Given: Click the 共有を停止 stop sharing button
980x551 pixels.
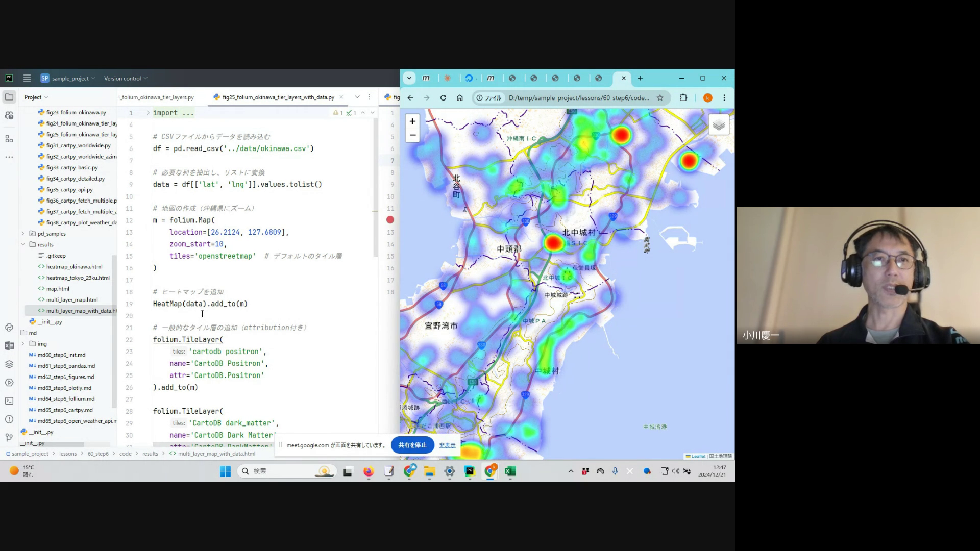Looking at the screenshot, I should (x=412, y=445).
